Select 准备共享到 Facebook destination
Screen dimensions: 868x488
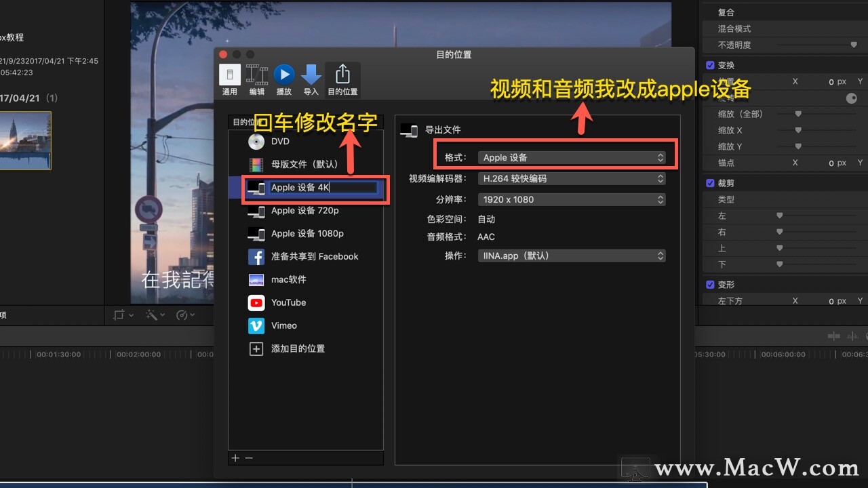tap(306, 257)
